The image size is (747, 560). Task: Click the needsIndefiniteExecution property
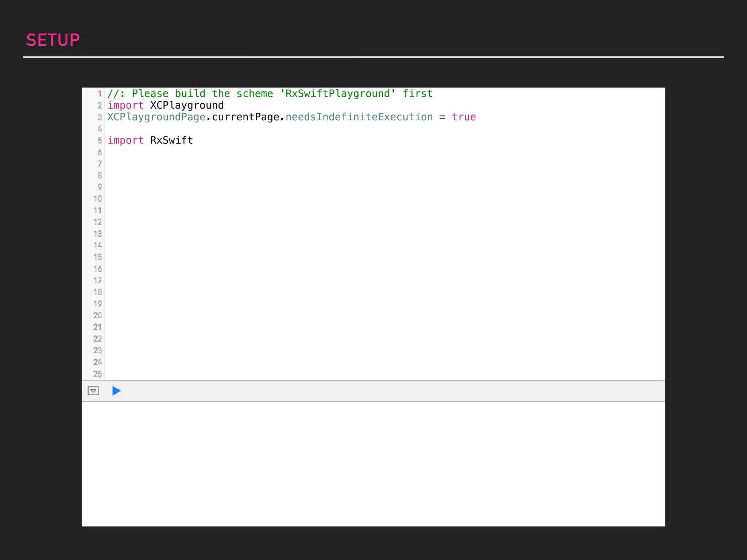pyautogui.click(x=359, y=117)
